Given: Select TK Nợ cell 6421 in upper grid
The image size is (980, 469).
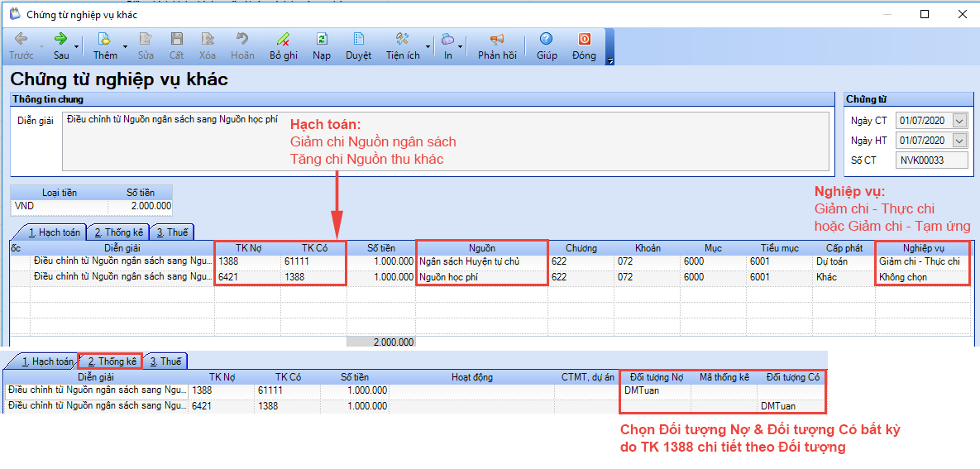Looking at the screenshot, I should [x=248, y=276].
